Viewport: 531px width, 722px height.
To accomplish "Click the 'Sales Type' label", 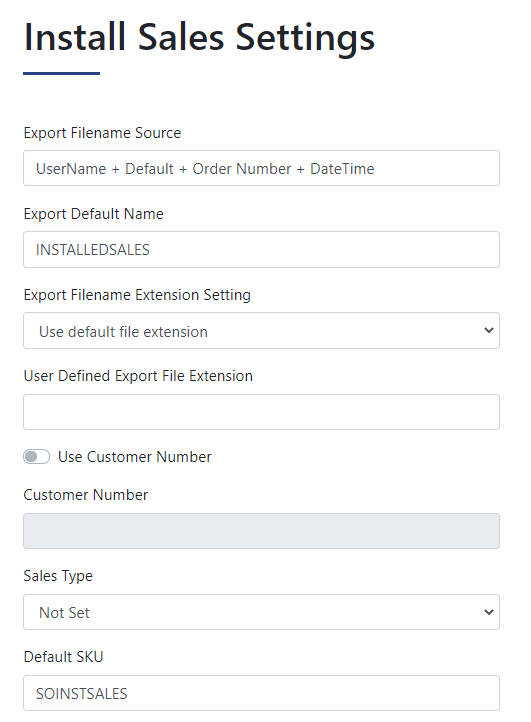I will 58,576.
